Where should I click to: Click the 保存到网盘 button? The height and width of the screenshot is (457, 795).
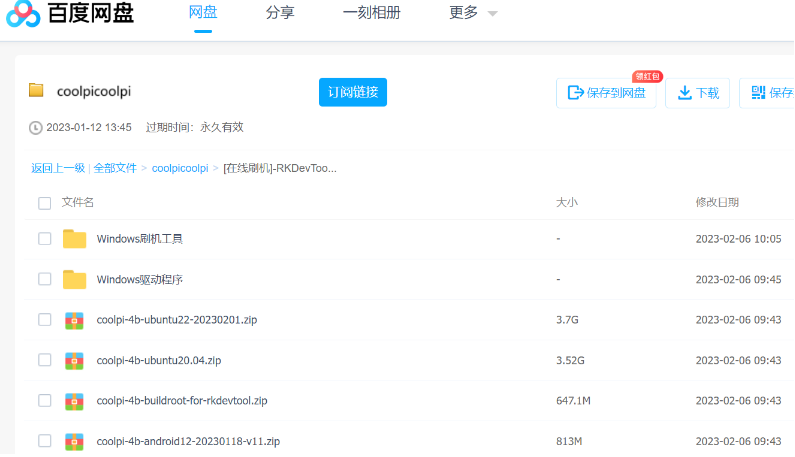pyautogui.click(x=606, y=93)
